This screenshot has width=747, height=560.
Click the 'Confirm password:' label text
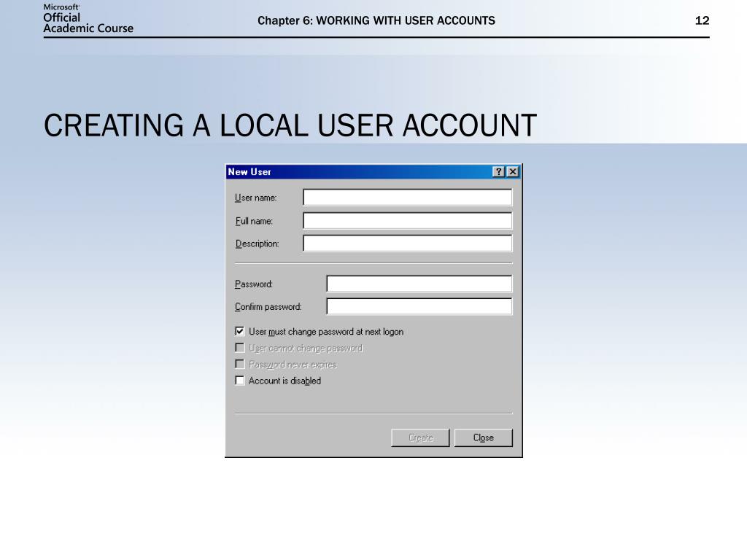tap(268, 307)
